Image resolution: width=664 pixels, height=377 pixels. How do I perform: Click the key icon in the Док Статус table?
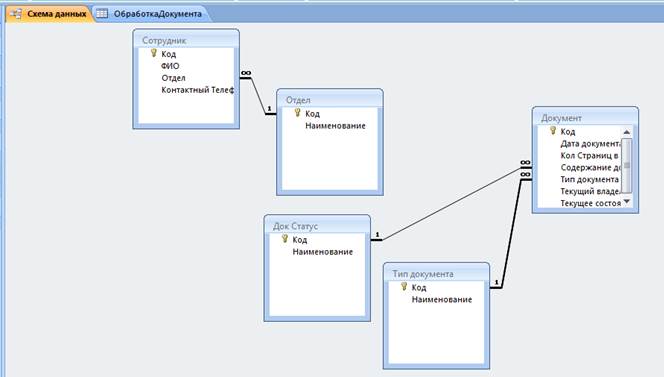[285, 239]
